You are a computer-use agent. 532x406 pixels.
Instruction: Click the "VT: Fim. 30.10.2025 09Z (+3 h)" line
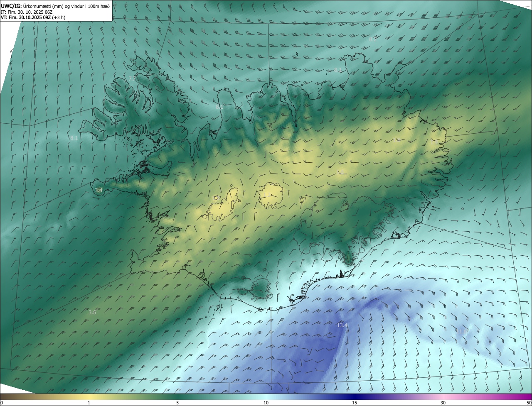[x=33, y=17]
